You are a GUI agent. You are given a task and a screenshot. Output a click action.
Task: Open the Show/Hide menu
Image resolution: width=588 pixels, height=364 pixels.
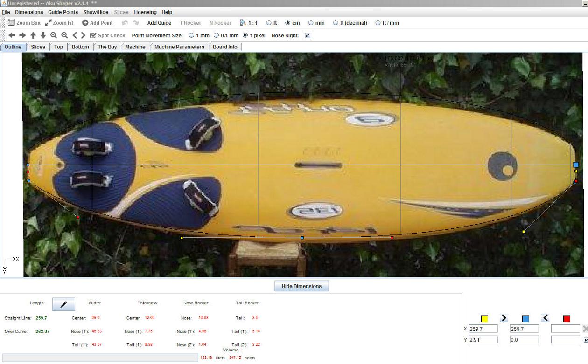point(96,12)
